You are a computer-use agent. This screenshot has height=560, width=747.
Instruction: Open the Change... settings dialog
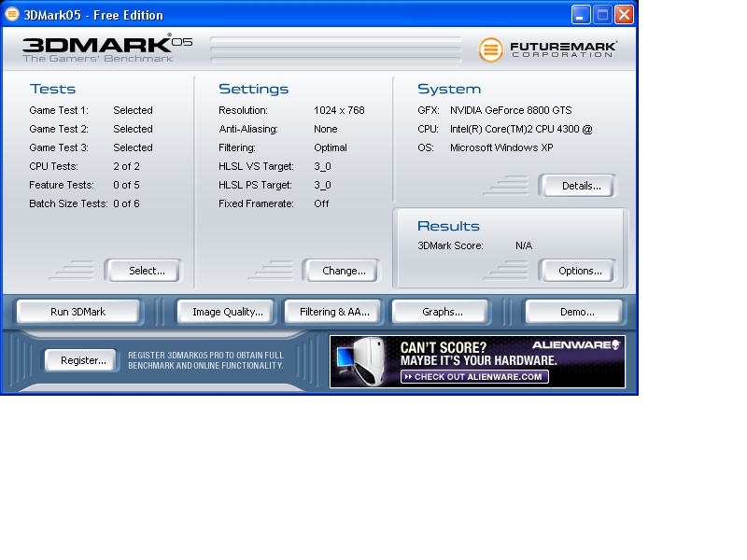pyautogui.click(x=342, y=271)
